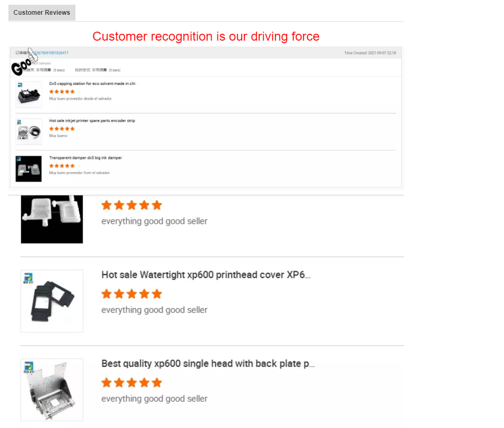This screenshot has height=428, width=504.
Task: Click the Dx5 capping station thumbnail
Action: (28, 94)
